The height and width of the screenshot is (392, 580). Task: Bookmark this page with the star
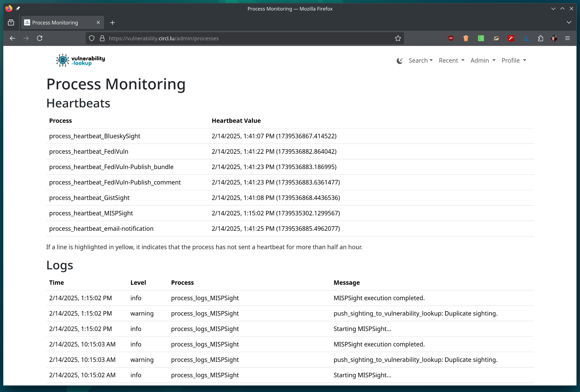point(398,39)
